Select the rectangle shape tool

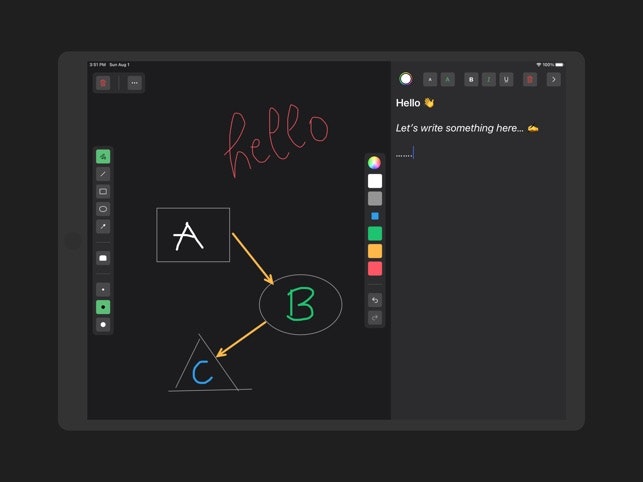tap(103, 192)
